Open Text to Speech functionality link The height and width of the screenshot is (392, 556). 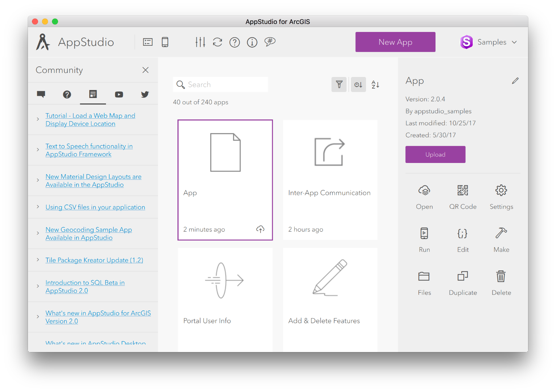89,150
